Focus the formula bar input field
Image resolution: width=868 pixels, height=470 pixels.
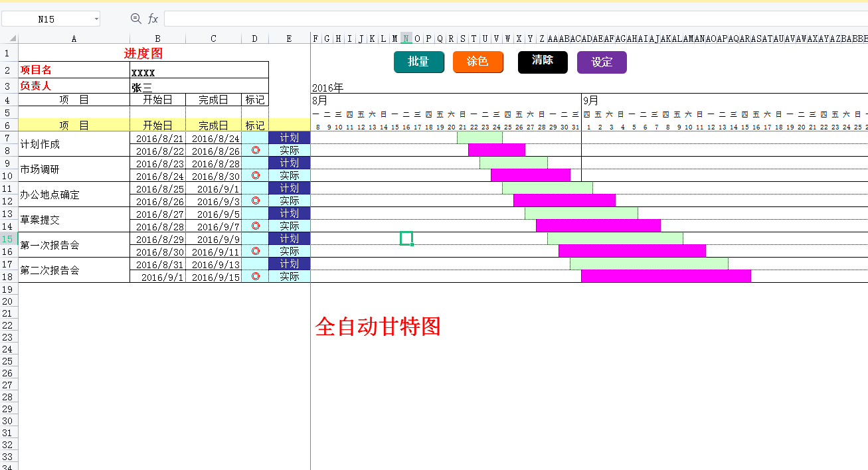point(516,19)
